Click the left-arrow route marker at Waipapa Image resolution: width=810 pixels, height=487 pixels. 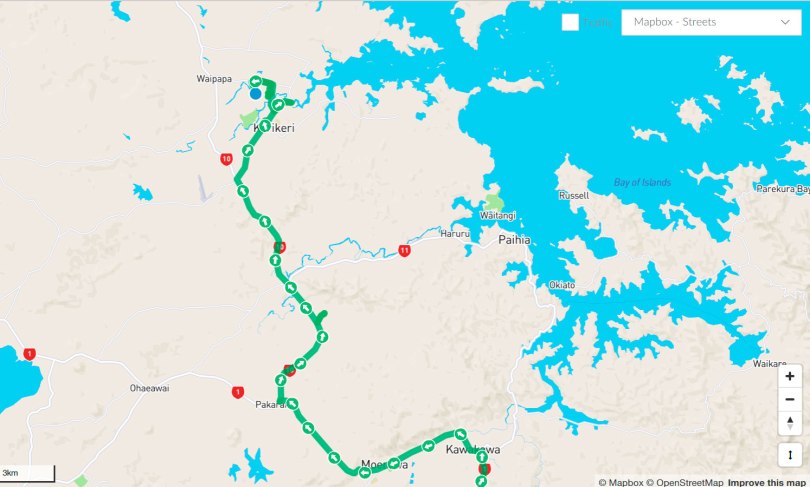256,81
